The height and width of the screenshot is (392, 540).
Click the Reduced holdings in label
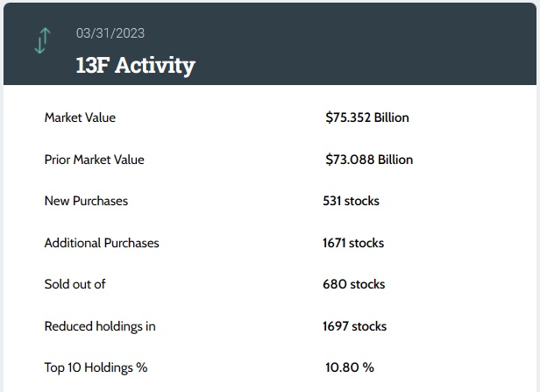pyautogui.click(x=100, y=326)
